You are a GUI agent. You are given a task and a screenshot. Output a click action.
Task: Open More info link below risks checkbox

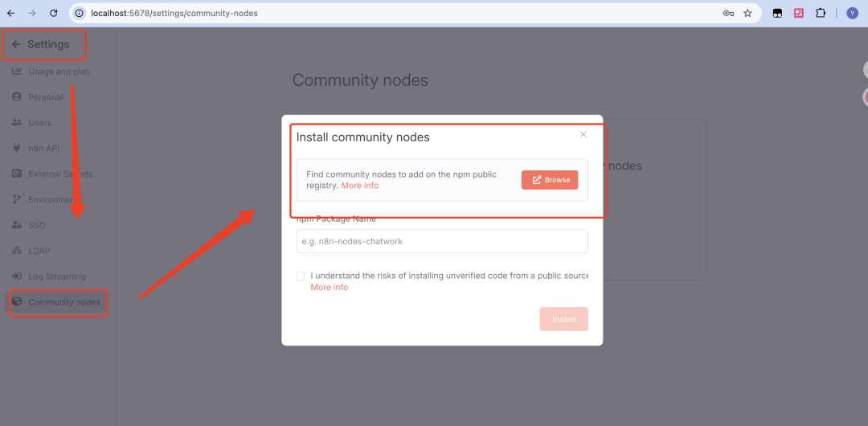click(330, 287)
